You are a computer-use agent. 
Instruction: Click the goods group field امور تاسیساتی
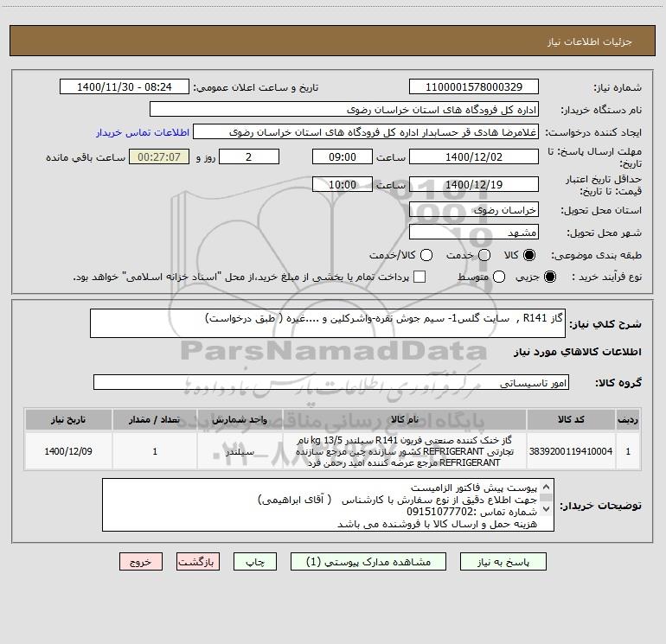coord(331,382)
